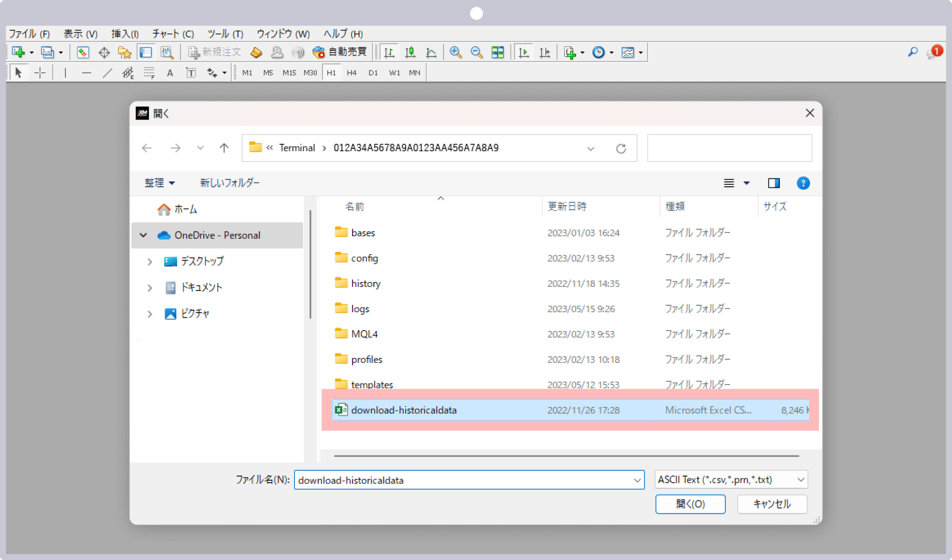Image resolution: width=952 pixels, height=560 pixels.
Task: Select the H1 timeframe button
Action: [331, 73]
